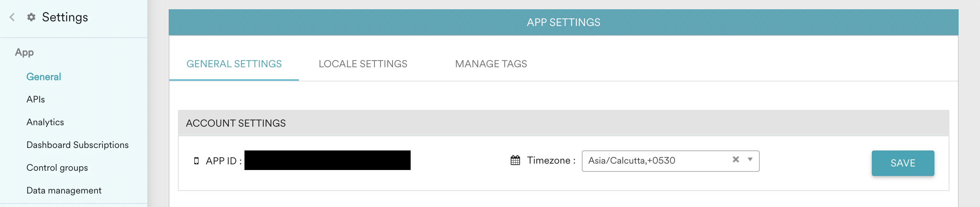The image size is (980, 207).
Task: Switch to the Locale Settings tab
Action: coord(363,64)
